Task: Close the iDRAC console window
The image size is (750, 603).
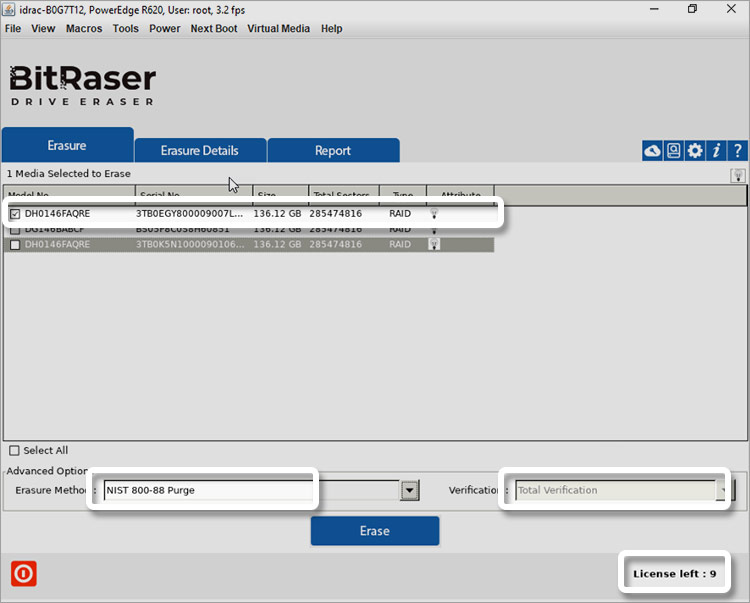Action: pyautogui.click(x=731, y=9)
